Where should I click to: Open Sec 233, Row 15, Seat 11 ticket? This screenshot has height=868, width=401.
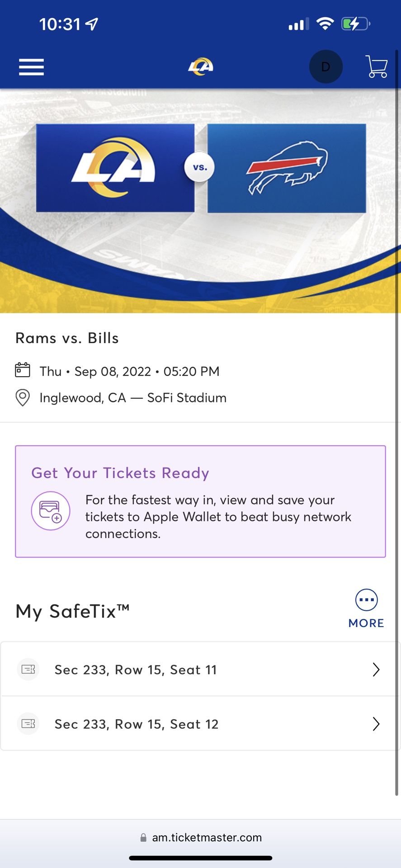pyautogui.click(x=136, y=670)
